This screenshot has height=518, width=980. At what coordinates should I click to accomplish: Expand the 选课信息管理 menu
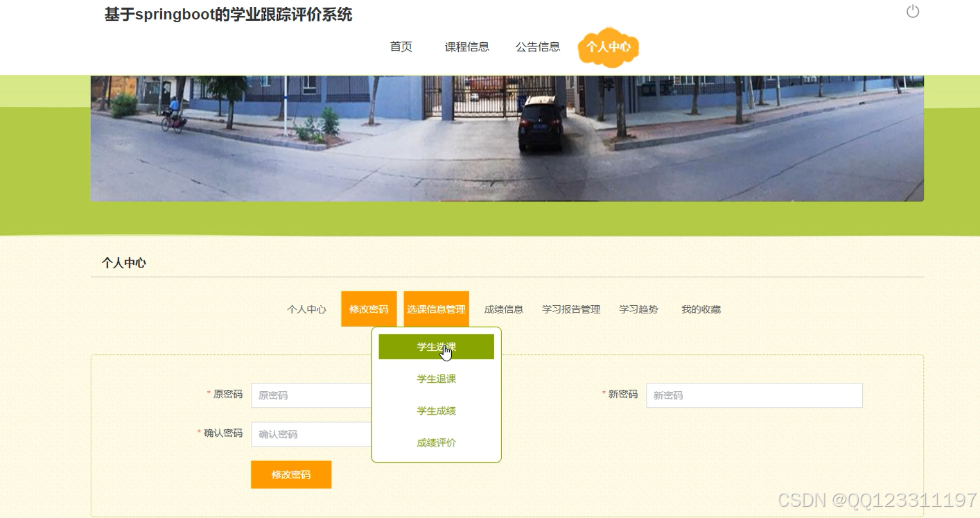pos(436,308)
